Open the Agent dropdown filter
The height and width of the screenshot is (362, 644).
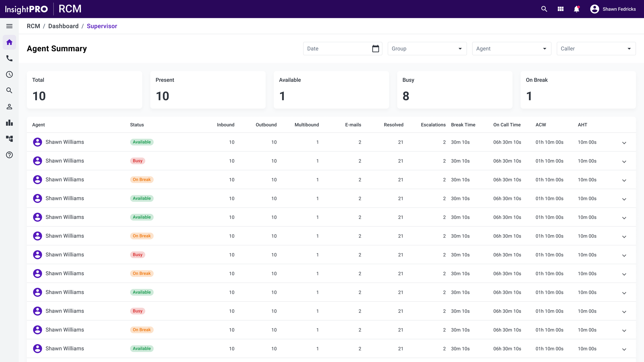point(511,49)
